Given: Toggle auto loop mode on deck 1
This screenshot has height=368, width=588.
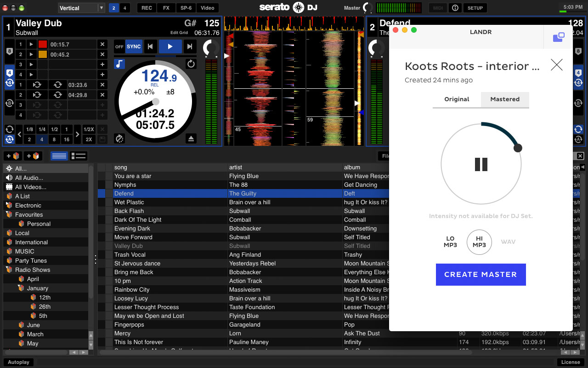Looking at the screenshot, I should tap(9, 139).
